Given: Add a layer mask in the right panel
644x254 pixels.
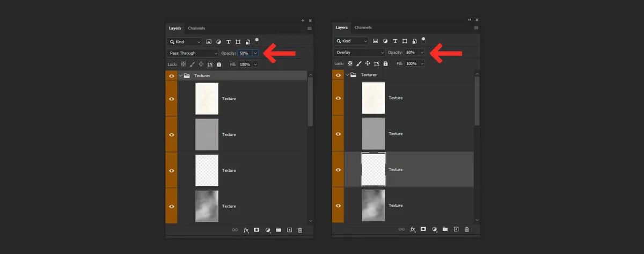Looking at the screenshot, I should coord(423,229).
